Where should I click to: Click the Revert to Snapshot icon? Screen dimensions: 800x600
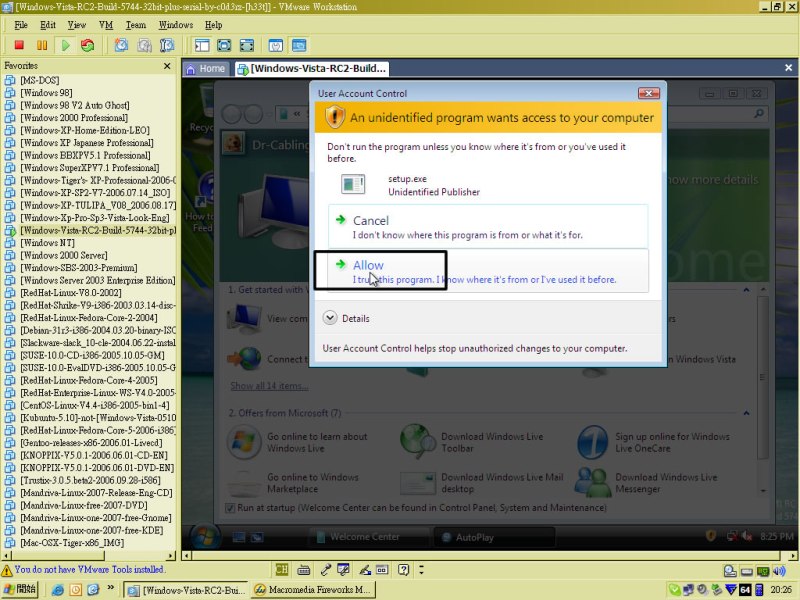tap(144, 45)
